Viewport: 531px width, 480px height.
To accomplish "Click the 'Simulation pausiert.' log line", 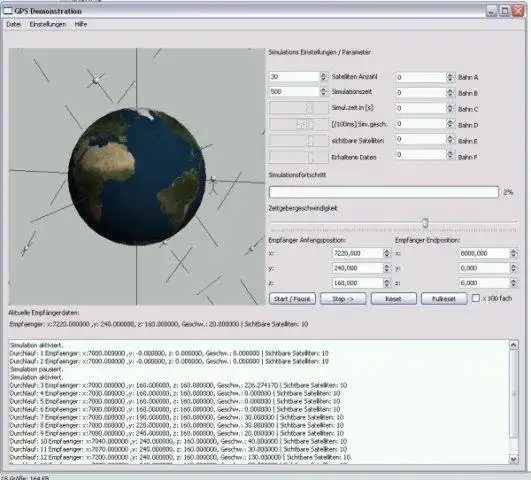I will (x=37, y=369).
